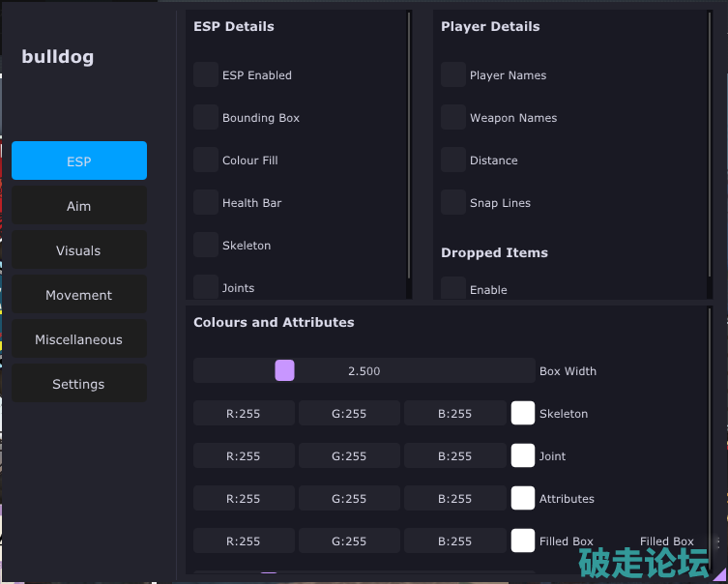Check Enable under Dropped Items
728x584 pixels.
pos(453,288)
